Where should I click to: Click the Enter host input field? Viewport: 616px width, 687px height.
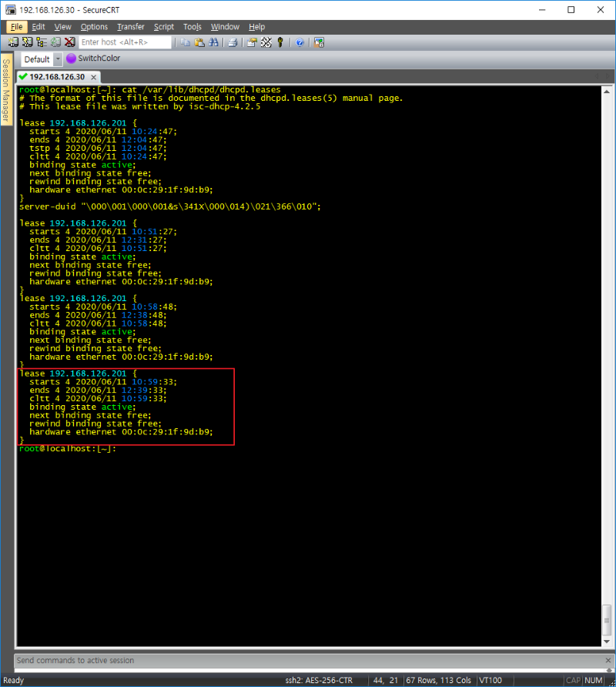pyautogui.click(x=125, y=42)
